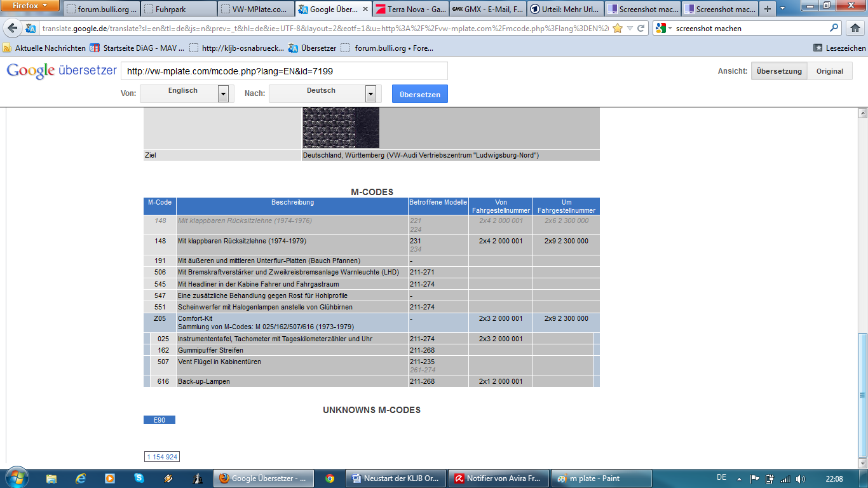
Task: Click the Firefox home icon
Action: coord(855,28)
